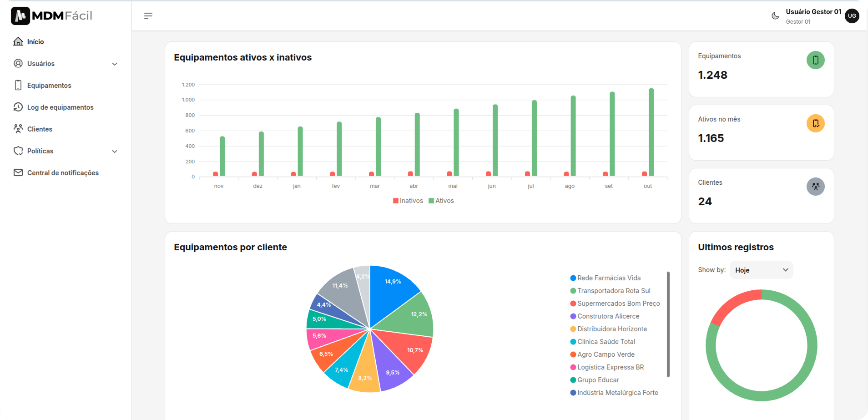Click the 1.165 Ativos no mês value
868x420 pixels.
(x=711, y=138)
